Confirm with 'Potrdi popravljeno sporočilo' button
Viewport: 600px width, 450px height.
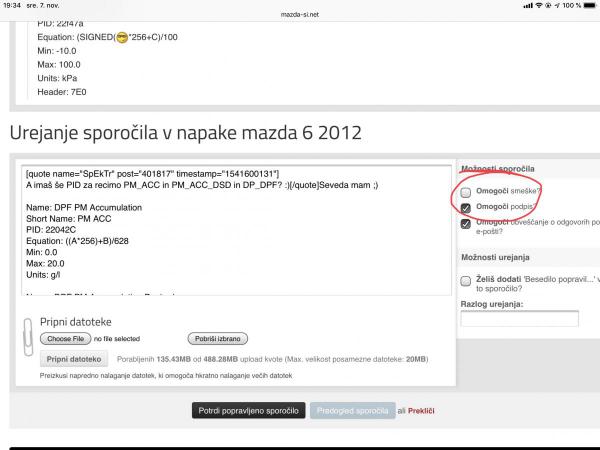249,411
